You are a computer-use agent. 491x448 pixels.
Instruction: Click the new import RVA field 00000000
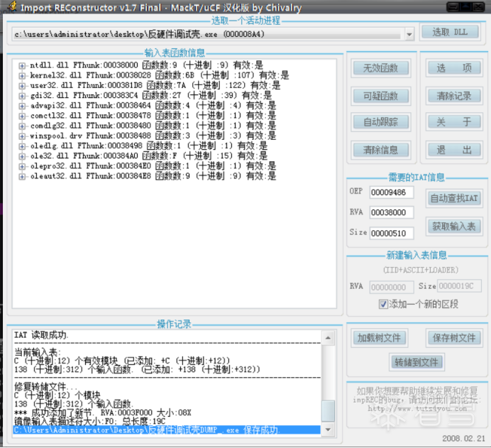point(392,287)
